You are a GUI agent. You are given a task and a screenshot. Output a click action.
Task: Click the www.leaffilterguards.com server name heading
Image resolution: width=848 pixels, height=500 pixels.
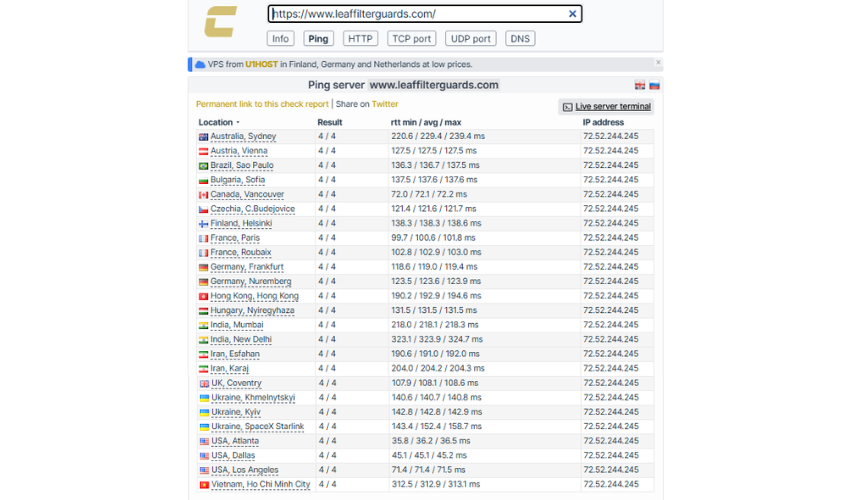tap(434, 85)
